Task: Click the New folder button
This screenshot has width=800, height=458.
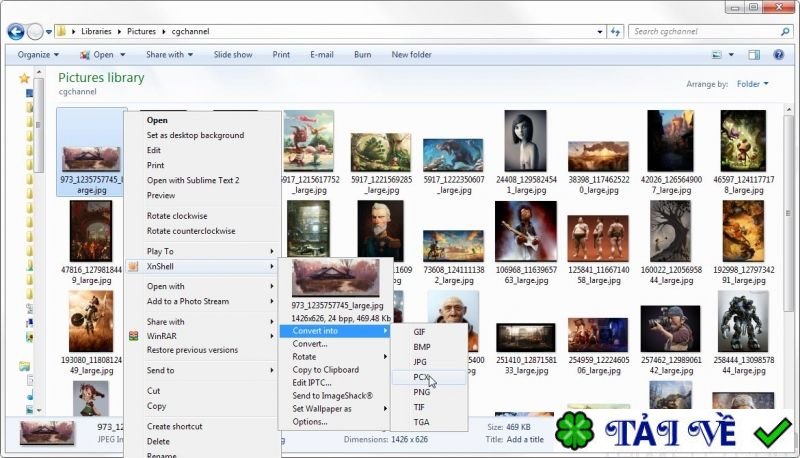Action: (x=411, y=55)
